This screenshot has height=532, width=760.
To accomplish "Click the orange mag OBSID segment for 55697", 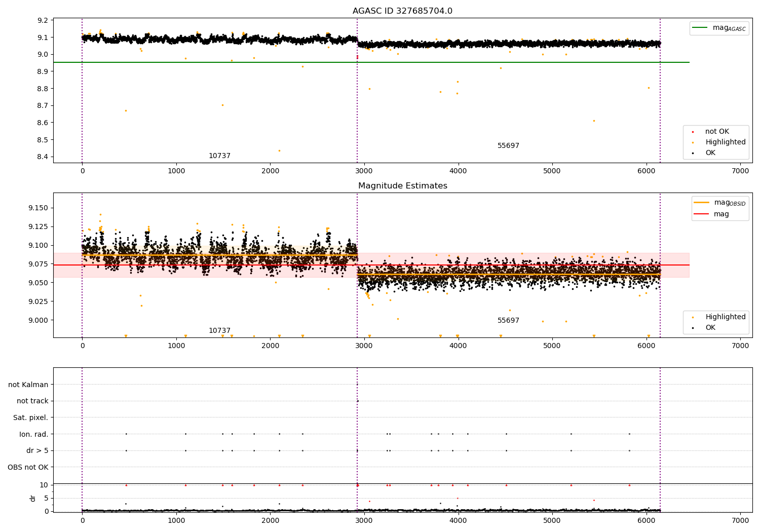I will (x=509, y=274).
